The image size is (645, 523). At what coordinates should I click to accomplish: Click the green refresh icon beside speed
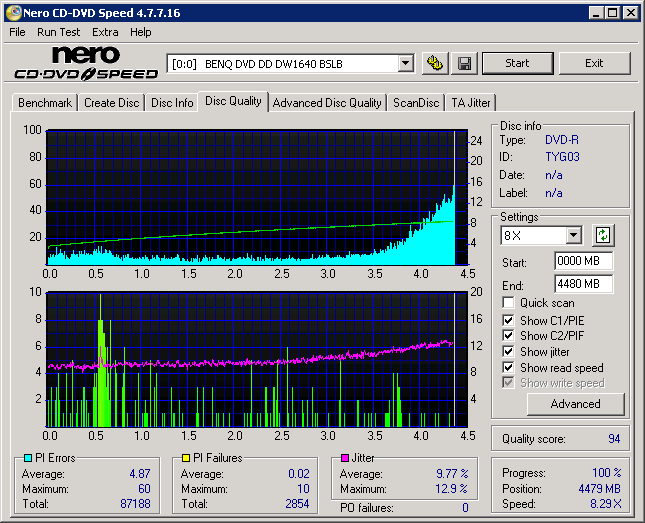(603, 236)
